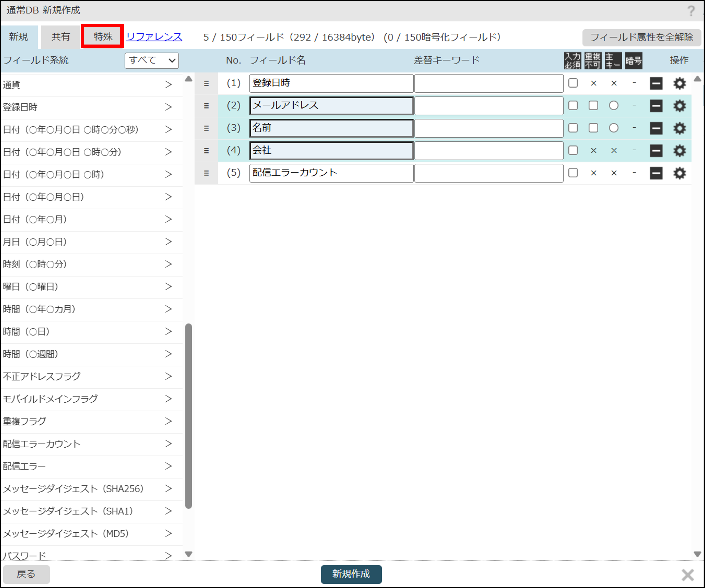705x588 pixels.
Task: Remove メールアドレス field with minus icon
Action: point(656,106)
